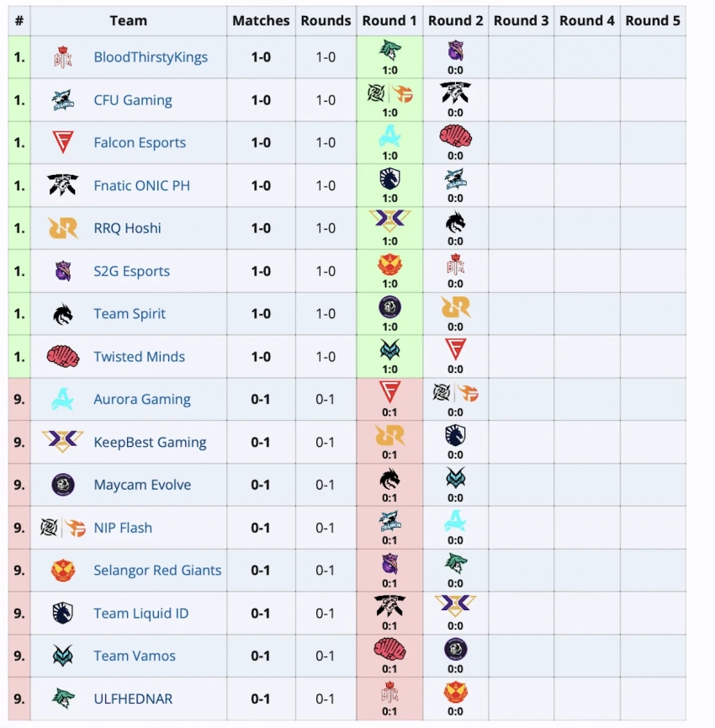Image resolution: width=715 pixels, height=728 pixels.
Task: Click Round 2 opponent logo in Maycam Evolve row
Action: (x=455, y=477)
